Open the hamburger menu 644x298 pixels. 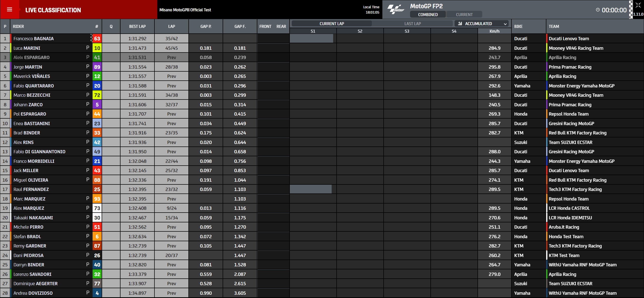[x=10, y=10]
